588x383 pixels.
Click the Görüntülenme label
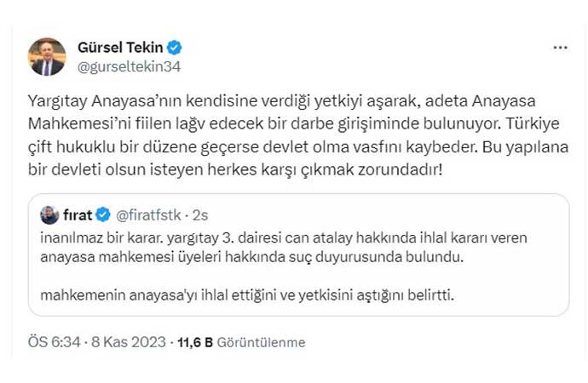tap(261, 342)
